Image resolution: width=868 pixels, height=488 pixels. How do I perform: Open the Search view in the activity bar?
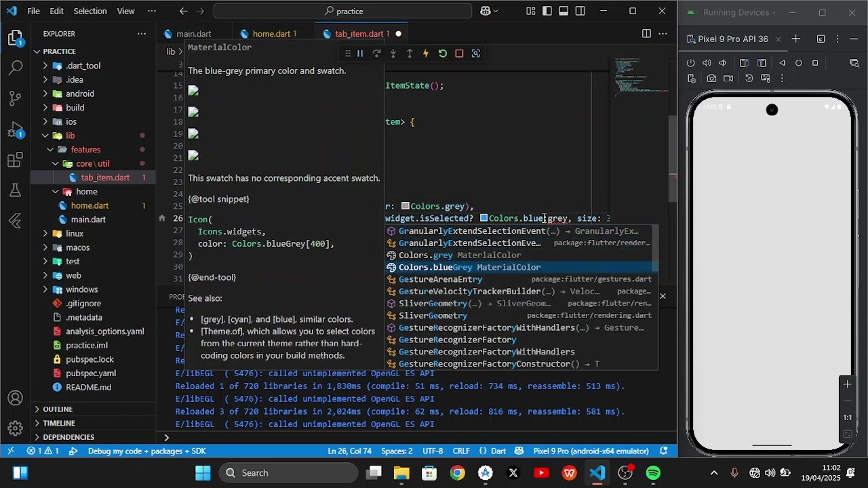click(16, 68)
